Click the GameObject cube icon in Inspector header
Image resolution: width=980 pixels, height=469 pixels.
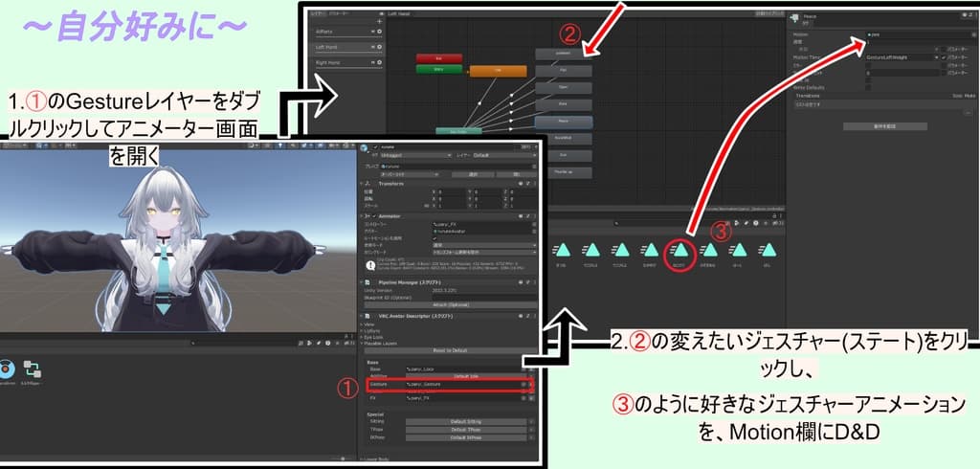coord(365,150)
